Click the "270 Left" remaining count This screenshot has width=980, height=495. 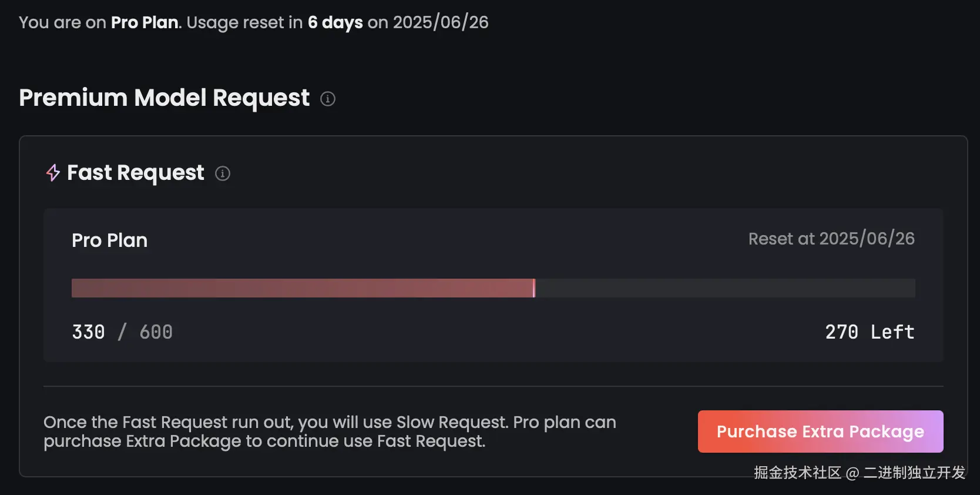[x=870, y=332]
